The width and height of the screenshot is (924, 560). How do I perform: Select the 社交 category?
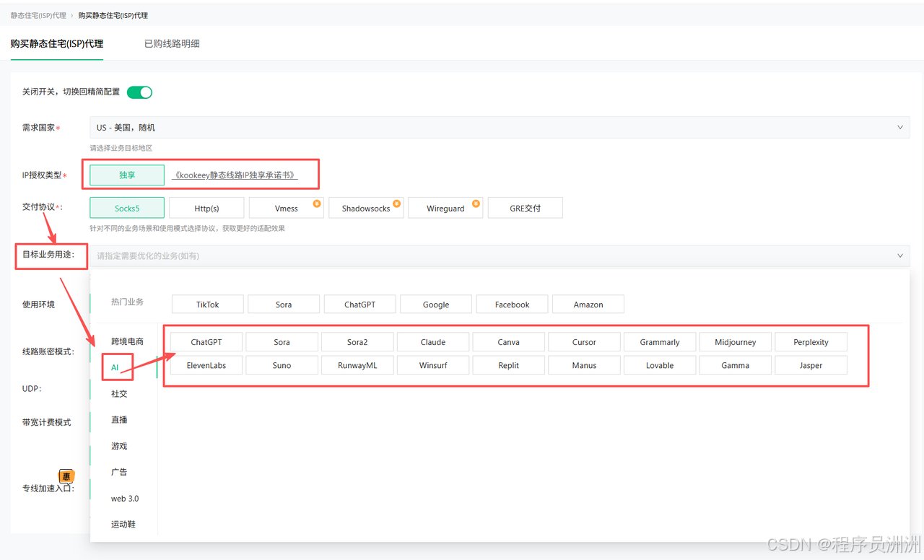119,394
